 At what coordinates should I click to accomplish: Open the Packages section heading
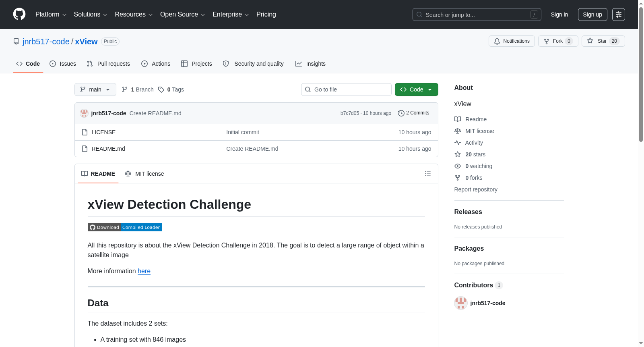(x=469, y=249)
